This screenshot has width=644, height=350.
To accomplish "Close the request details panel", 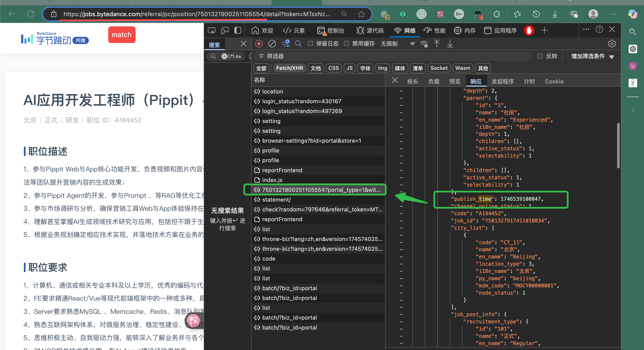I will pos(394,80).
